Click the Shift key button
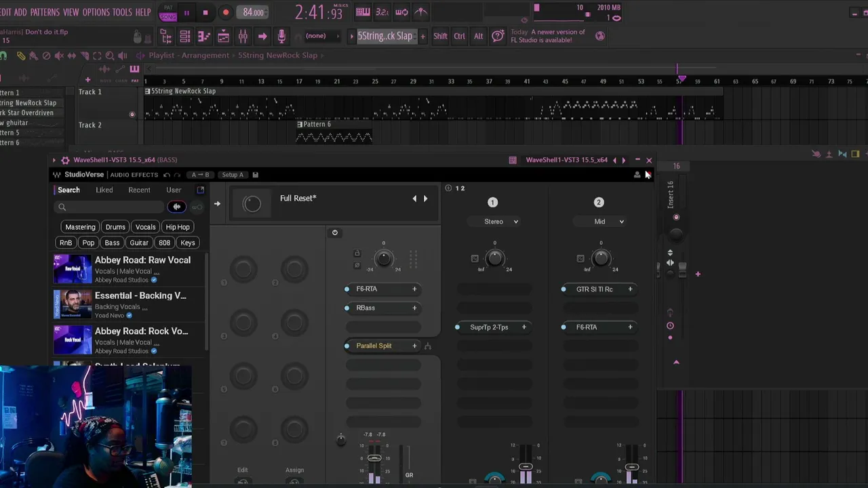Screen dimensions: 868x488 [440, 37]
